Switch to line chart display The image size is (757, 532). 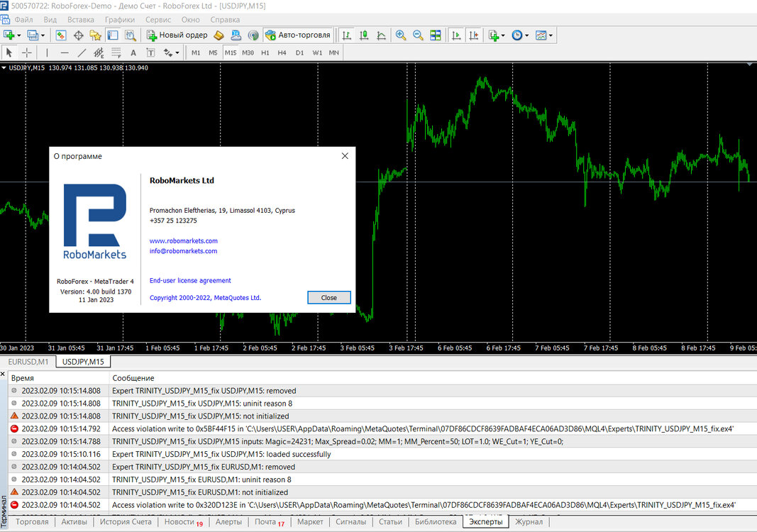click(x=382, y=35)
